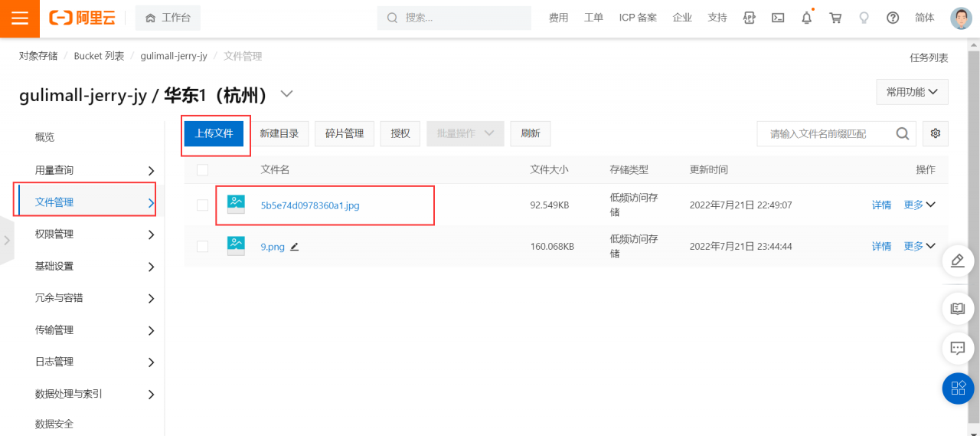The image size is (980, 436).
Task: Open the bucket region switcher chevron
Action: point(286,93)
